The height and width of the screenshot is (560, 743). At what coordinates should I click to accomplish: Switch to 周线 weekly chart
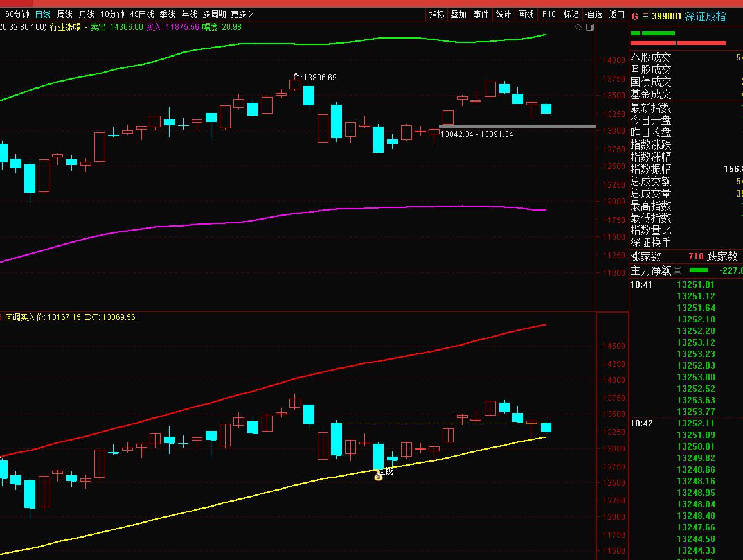[64, 14]
